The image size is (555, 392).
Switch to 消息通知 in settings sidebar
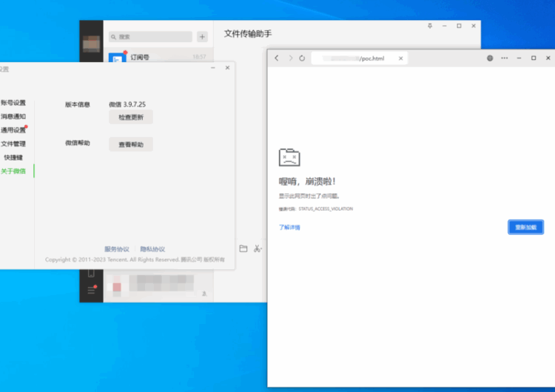[13, 116]
